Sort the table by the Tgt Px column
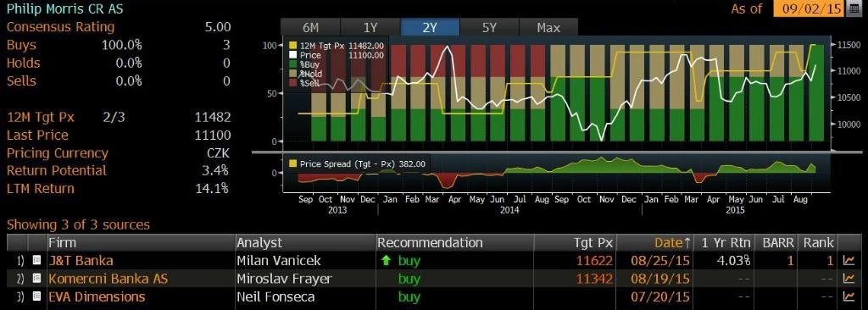Screen dimensions: 868x310 (576, 242)
